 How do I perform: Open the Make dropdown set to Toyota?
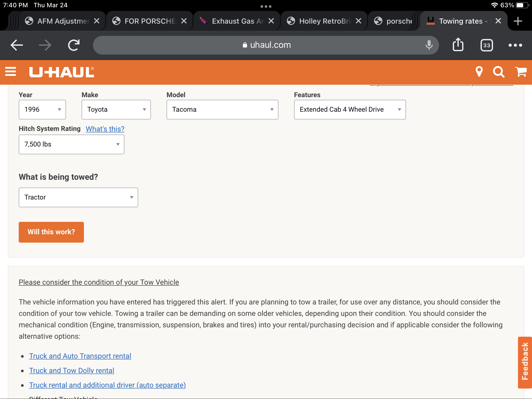(x=116, y=110)
